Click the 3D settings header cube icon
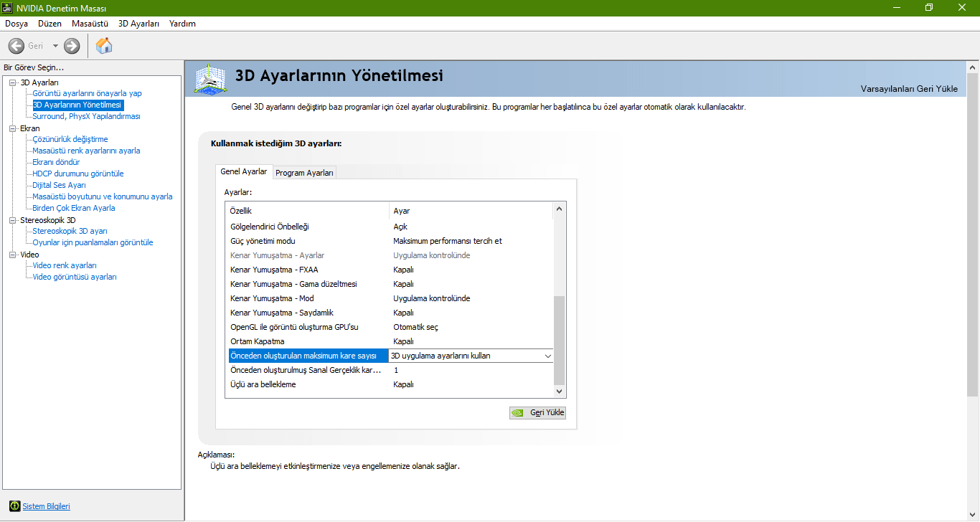The height and width of the screenshot is (522, 980). (x=211, y=79)
